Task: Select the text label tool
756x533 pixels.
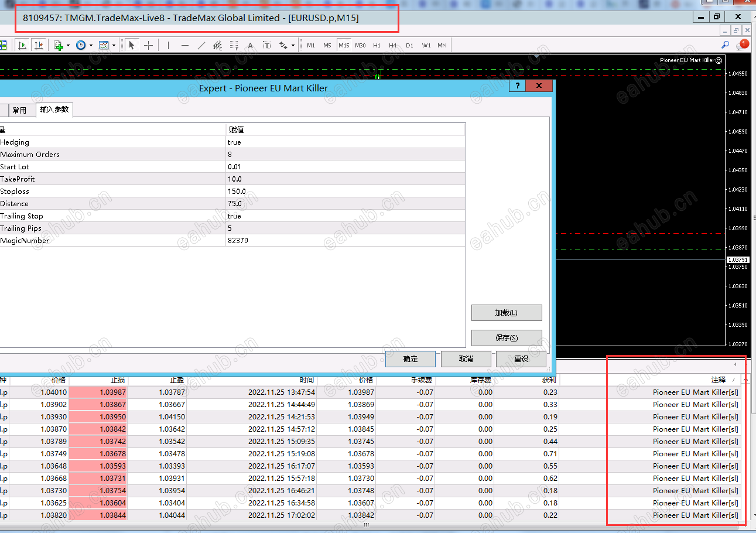Action: pyautogui.click(x=267, y=45)
